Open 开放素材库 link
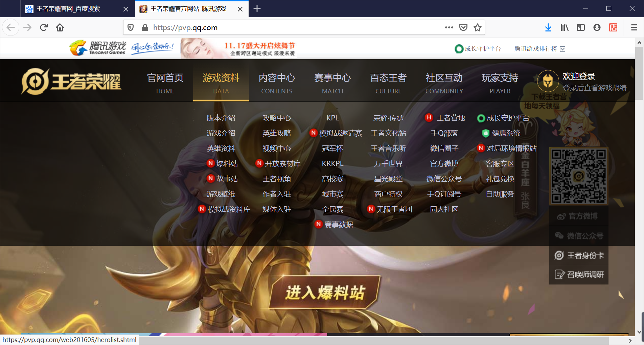Screen dimensions: 644x345 (x=278, y=163)
